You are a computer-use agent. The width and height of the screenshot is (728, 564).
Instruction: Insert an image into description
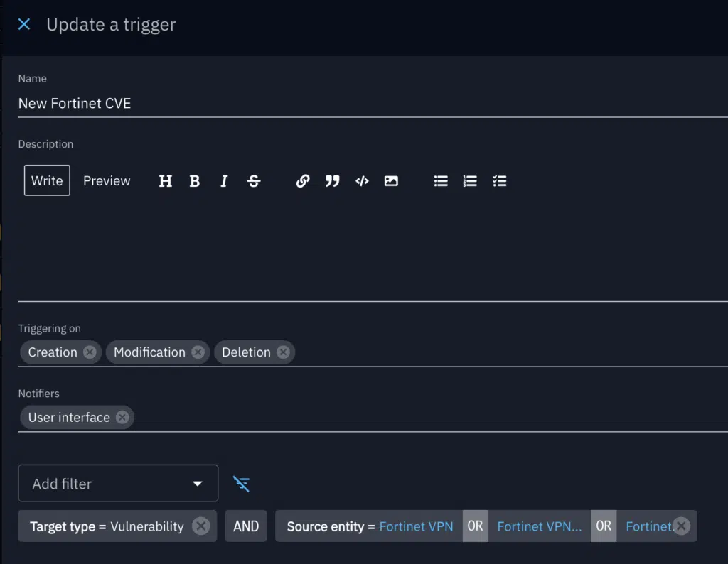[391, 181]
